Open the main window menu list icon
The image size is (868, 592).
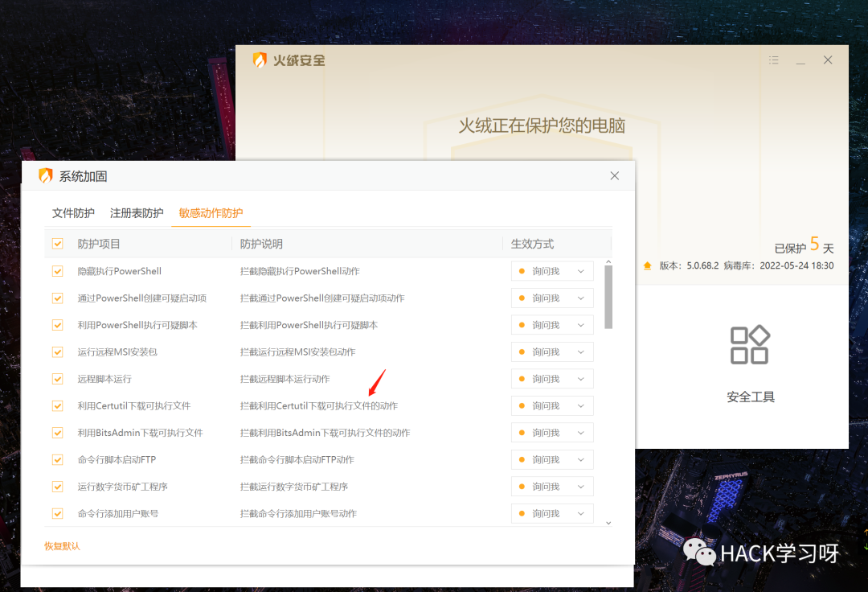(x=774, y=60)
